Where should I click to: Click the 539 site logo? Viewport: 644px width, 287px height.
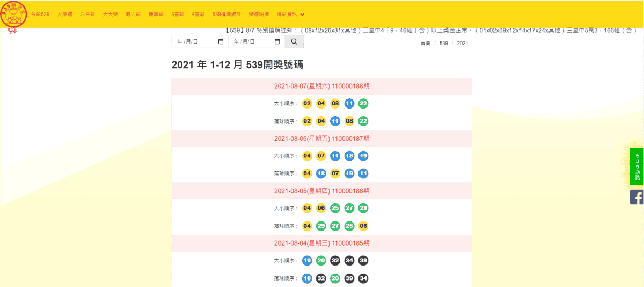click(13, 15)
